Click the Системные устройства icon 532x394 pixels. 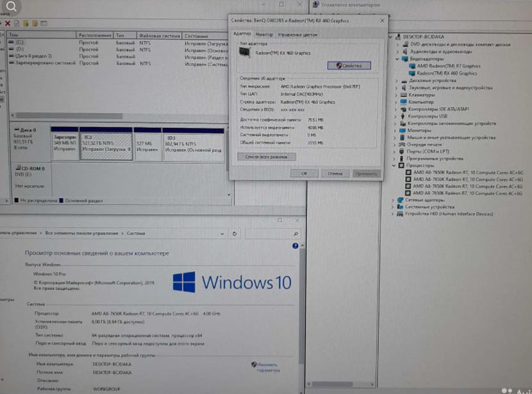point(400,207)
